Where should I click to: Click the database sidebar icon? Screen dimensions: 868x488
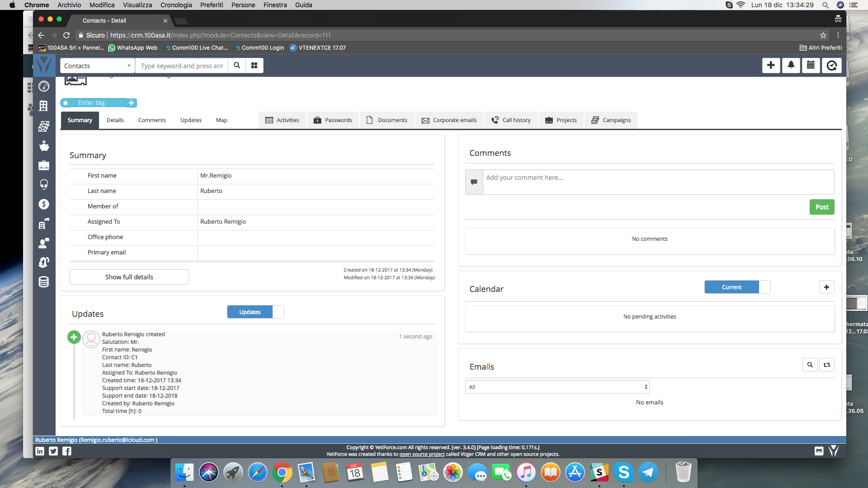coord(44,282)
